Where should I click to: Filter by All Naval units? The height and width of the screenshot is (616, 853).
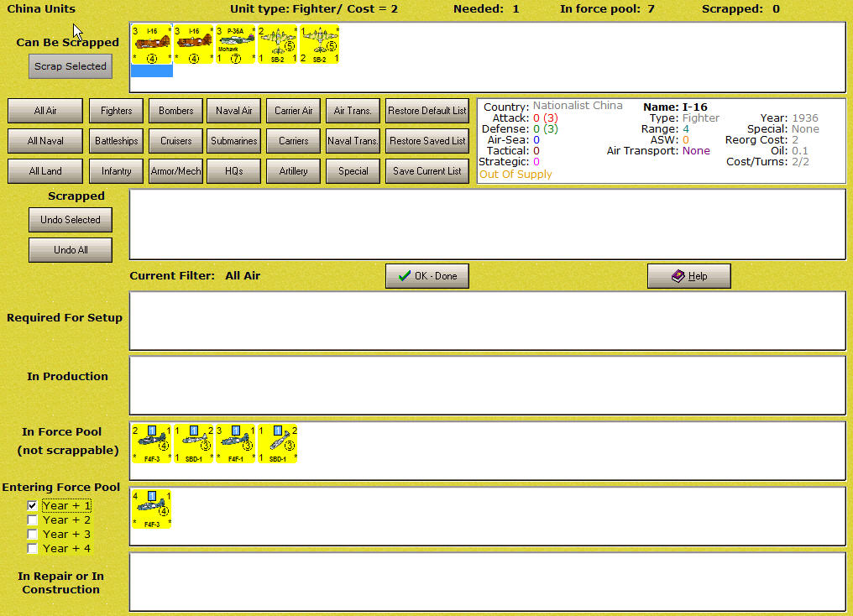[45, 141]
